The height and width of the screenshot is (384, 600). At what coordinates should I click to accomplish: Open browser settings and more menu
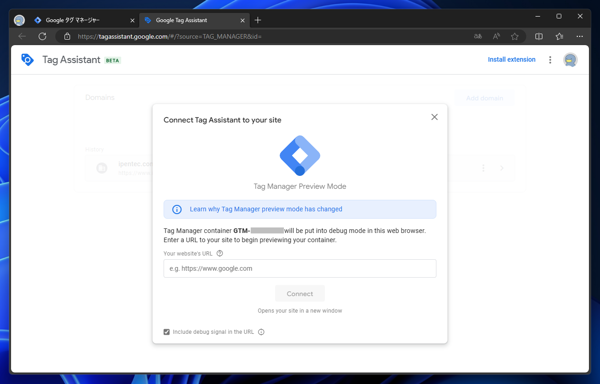point(580,37)
